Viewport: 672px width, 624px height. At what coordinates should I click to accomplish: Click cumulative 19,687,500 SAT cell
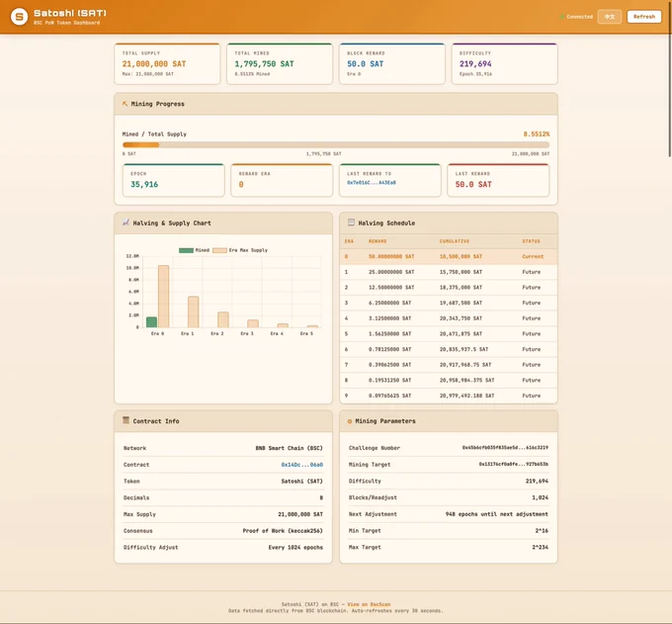click(x=461, y=303)
